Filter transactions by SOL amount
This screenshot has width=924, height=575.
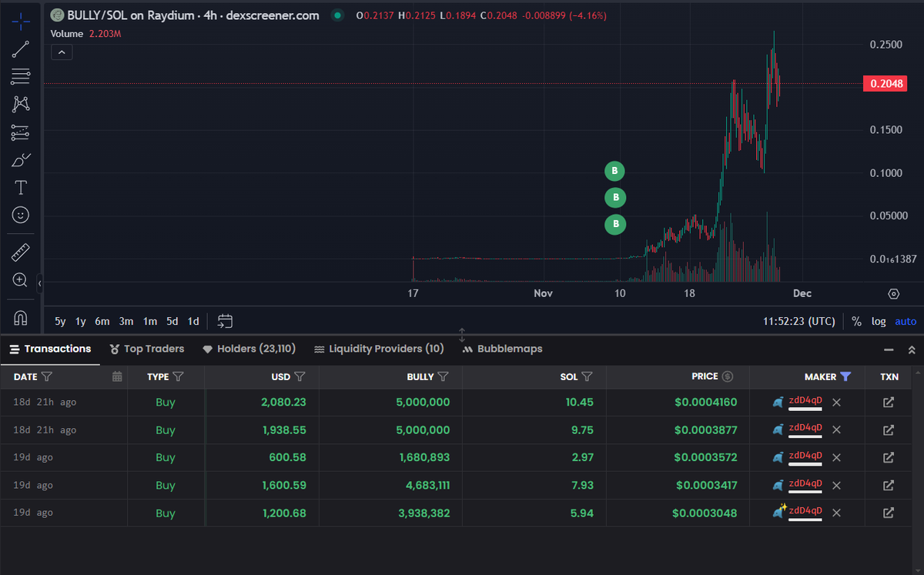point(587,376)
